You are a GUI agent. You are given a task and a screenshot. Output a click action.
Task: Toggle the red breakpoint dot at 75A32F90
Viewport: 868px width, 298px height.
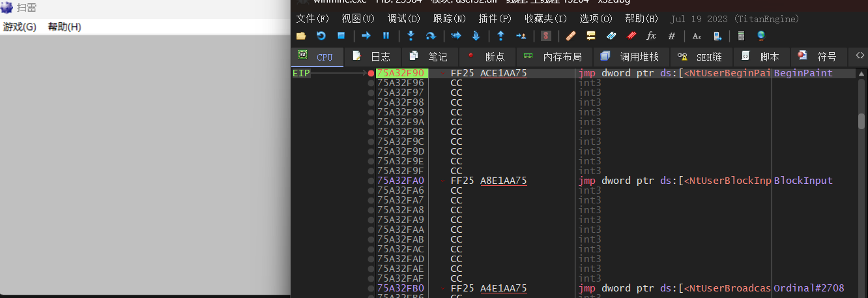pos(371,74)
